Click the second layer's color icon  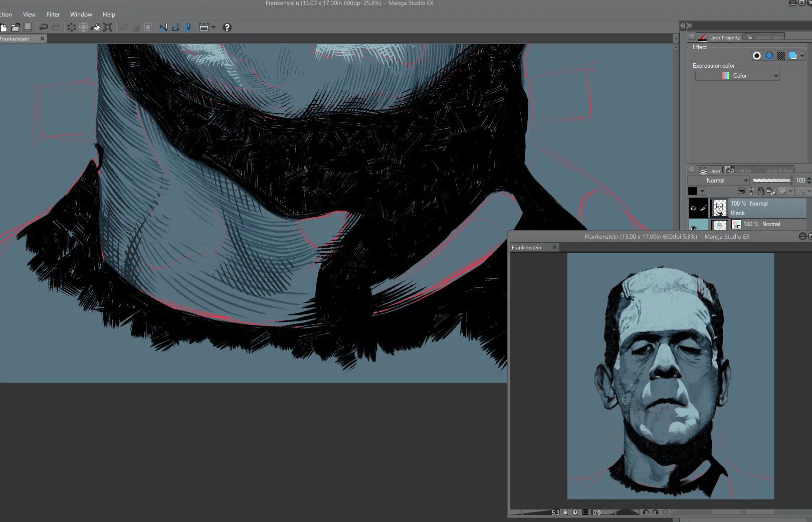[736, 224]
